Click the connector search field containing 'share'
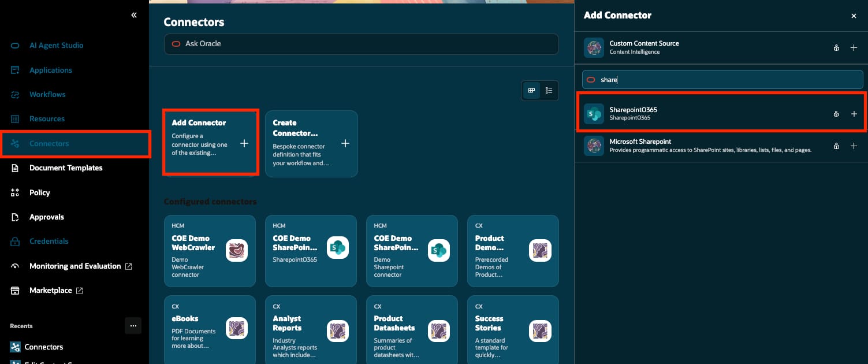The width and height of the screenshot is (868, 364). (722, 80)
